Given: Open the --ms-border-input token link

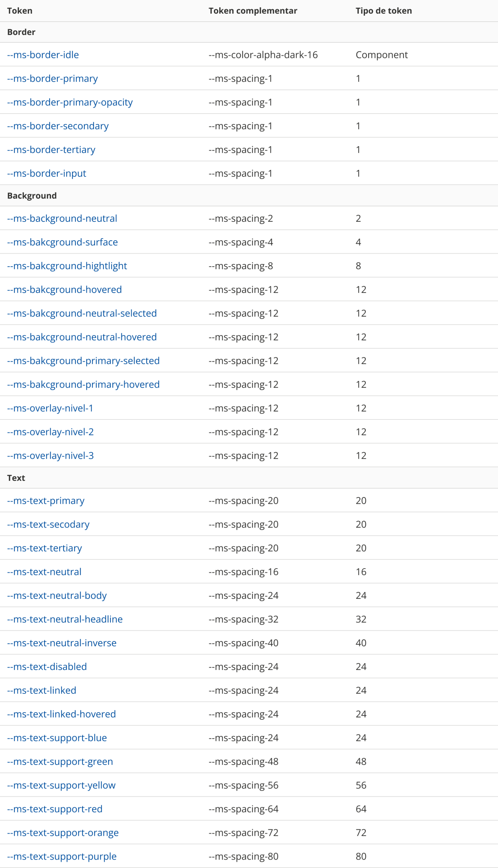Looking at the screenshot, I should (x=46, y=173).
